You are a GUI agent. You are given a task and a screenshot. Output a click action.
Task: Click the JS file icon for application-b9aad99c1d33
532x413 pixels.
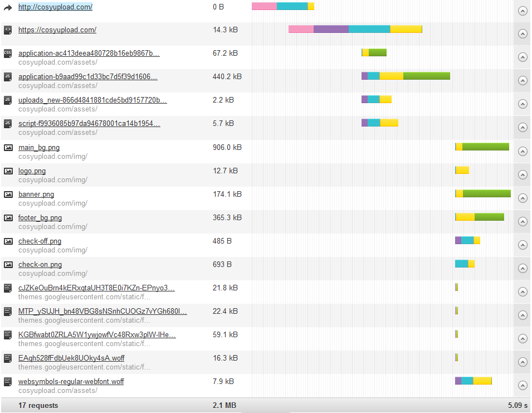click(8, 77)
